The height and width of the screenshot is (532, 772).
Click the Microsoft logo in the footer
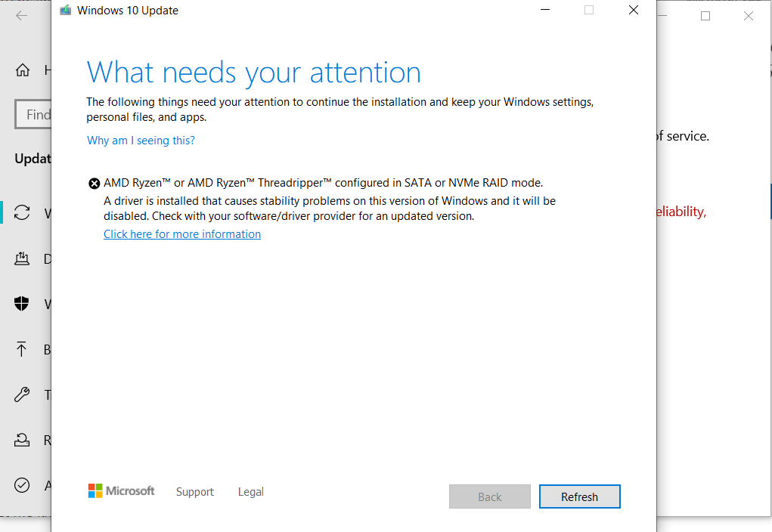coord(121,490)
